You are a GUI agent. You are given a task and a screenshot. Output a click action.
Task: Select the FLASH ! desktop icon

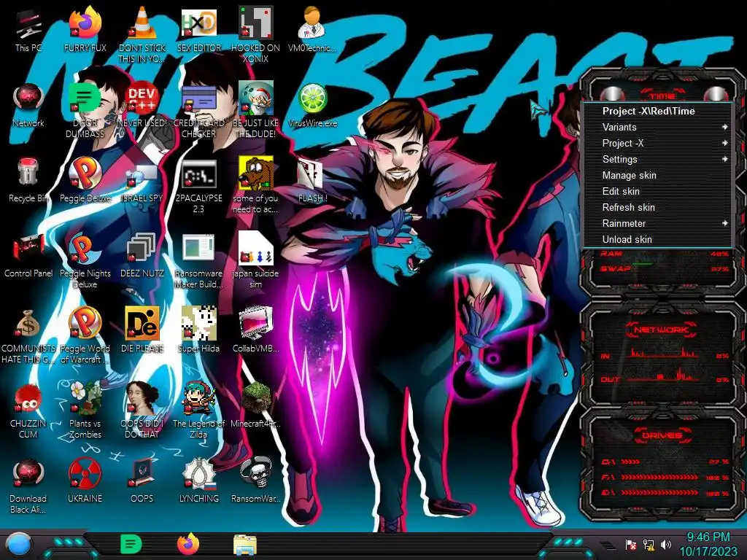coord(312,174)
